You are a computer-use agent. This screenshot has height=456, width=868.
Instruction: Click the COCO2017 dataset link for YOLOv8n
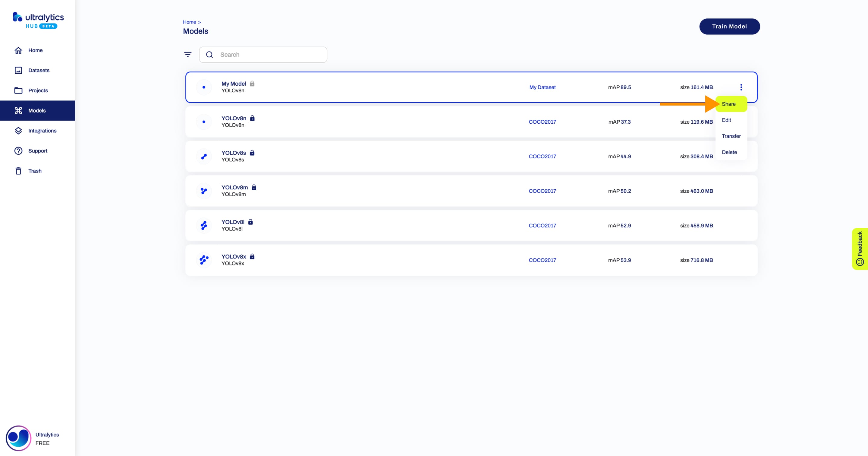click(x=542, y=121)
